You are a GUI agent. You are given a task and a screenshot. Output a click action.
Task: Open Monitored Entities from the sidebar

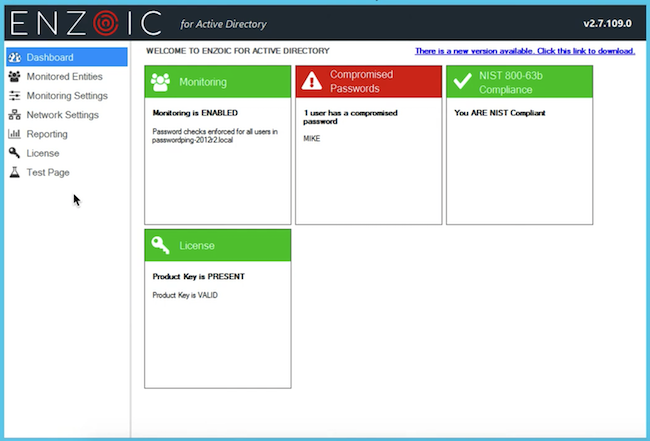click(64, 77)
